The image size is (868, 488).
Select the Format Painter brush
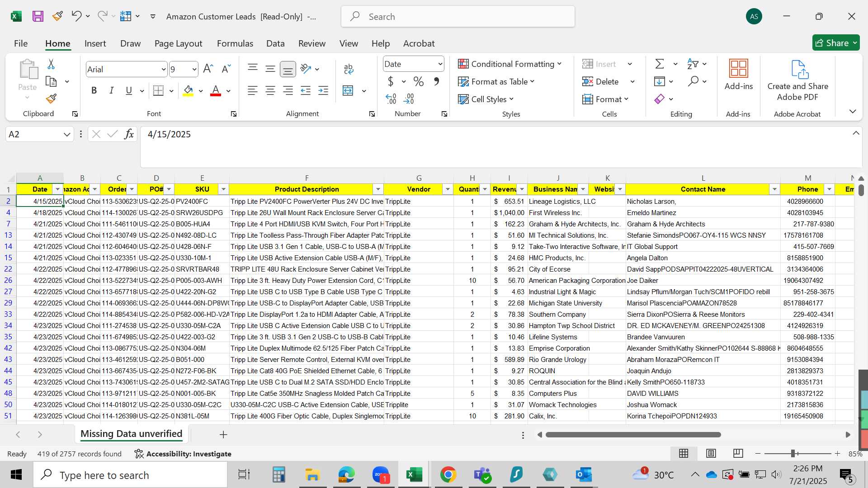click(51, 99)
